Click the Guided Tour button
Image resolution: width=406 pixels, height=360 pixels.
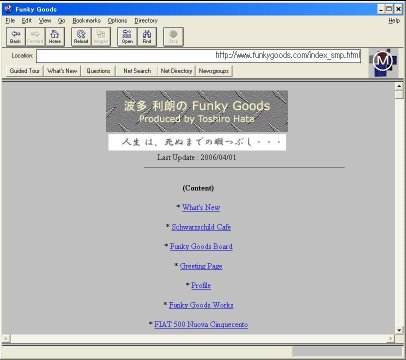25,71
